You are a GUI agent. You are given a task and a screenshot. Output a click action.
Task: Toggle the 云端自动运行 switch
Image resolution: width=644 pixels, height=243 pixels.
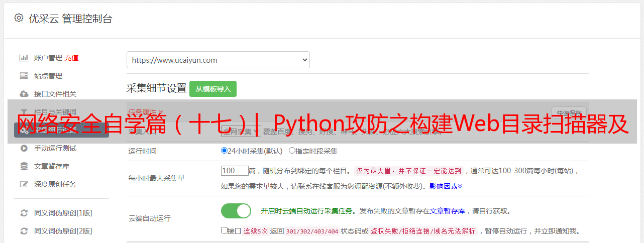pos(236,211)
